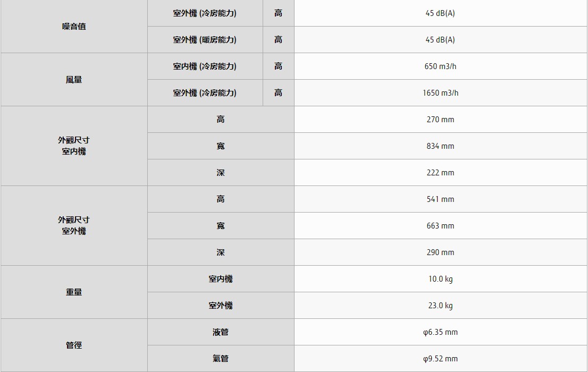The image size is (588, 372).
Task: Click the 噪音值 row header cell
Action: [74, 27]
